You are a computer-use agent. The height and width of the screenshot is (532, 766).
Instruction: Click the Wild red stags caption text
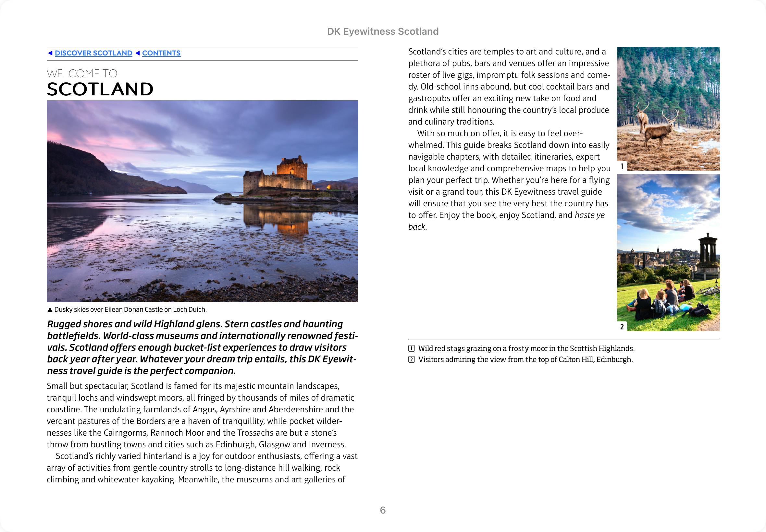tap(526, 349)
